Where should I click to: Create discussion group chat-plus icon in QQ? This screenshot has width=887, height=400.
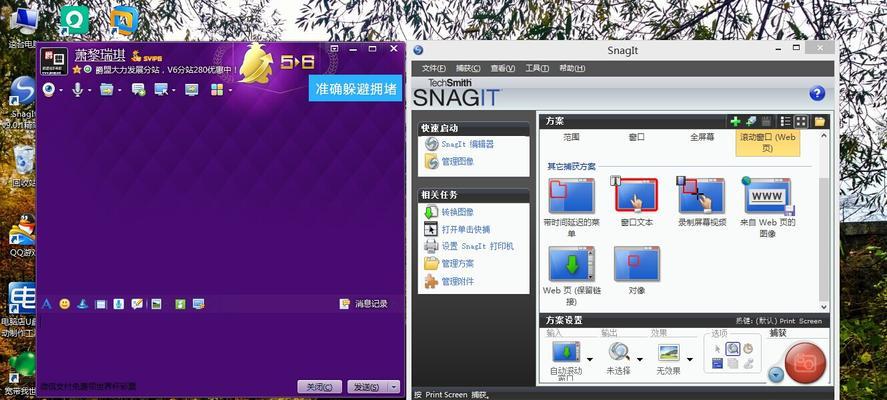[138, 89]
